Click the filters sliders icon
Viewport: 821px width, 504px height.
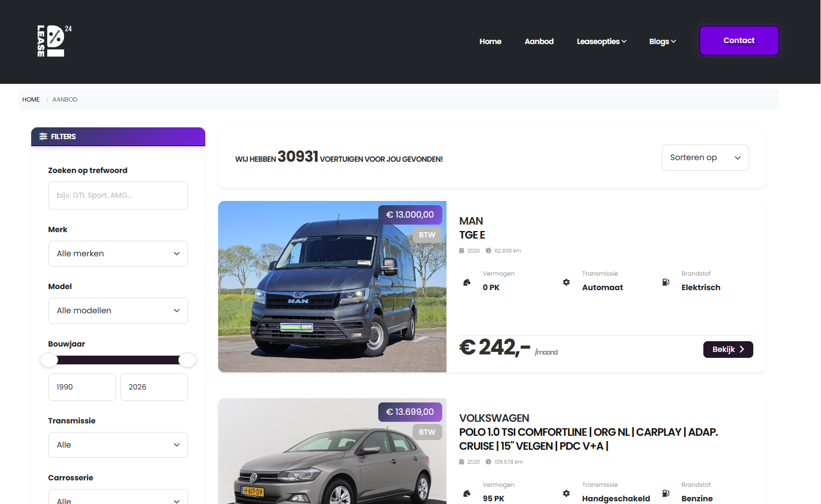point(43,136)
